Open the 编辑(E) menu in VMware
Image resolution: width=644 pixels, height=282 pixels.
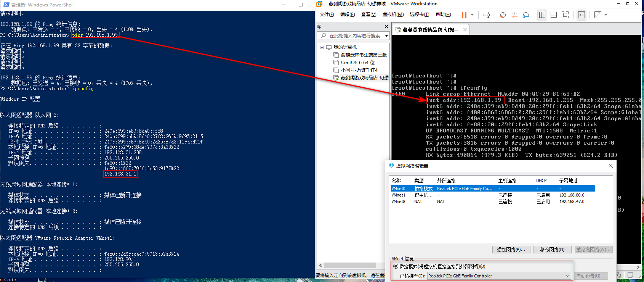348,15
